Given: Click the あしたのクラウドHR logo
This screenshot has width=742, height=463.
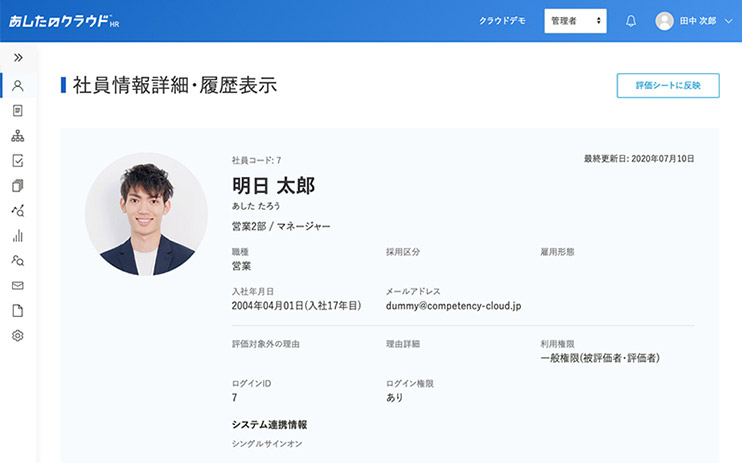Looking at the screenshot, I should tap(64, 21).
